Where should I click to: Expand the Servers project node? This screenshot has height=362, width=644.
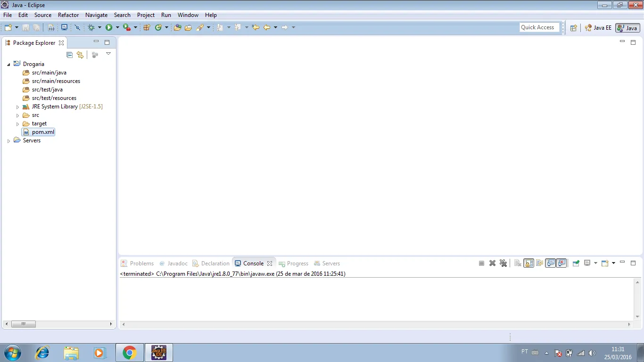[8, 141]
